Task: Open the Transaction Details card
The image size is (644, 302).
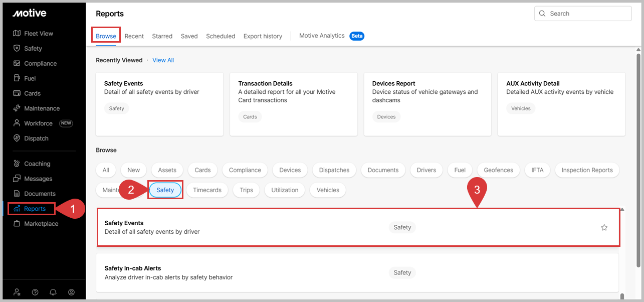Action: [294, 104]
